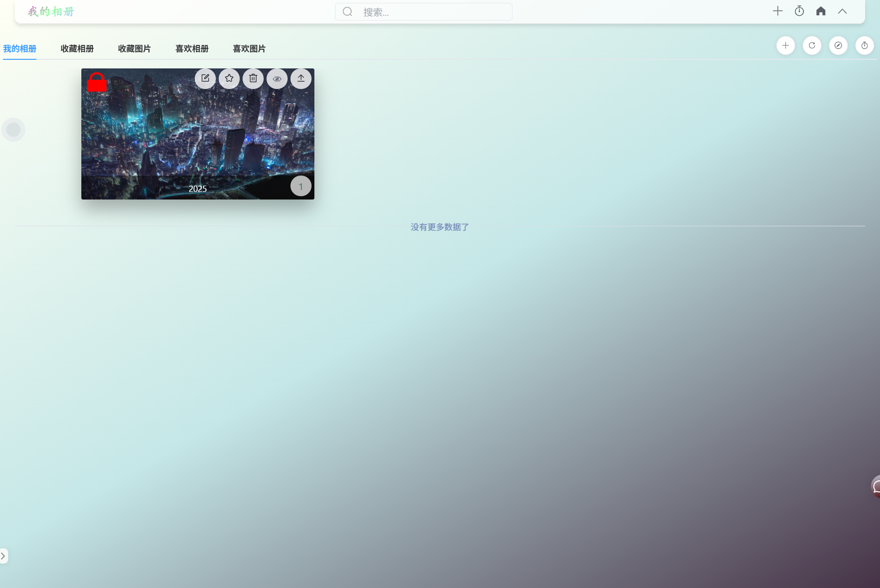Viewport: 880px width, 588px height.
Task: Open the chat bubble floating button
Action: [876, 487]
